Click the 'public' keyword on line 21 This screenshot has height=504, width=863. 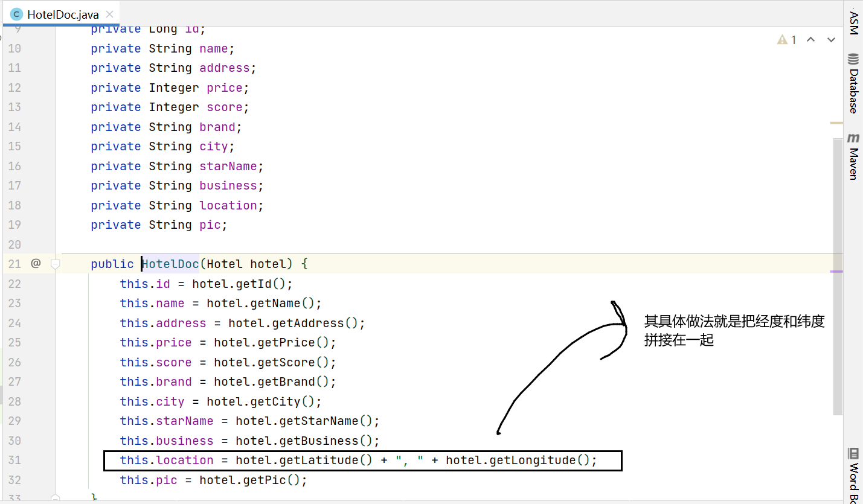112,264
